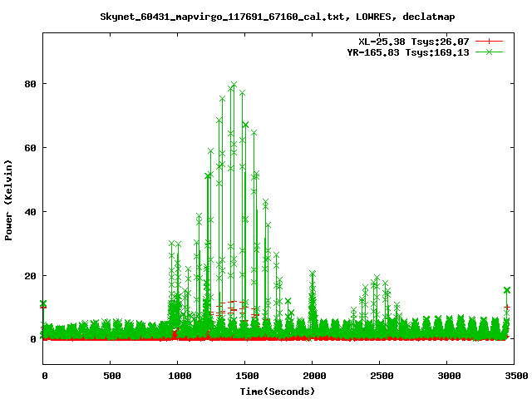Click the x-axis tick label 2500
This screenshot has width=532, height=399.
point(382,376)
